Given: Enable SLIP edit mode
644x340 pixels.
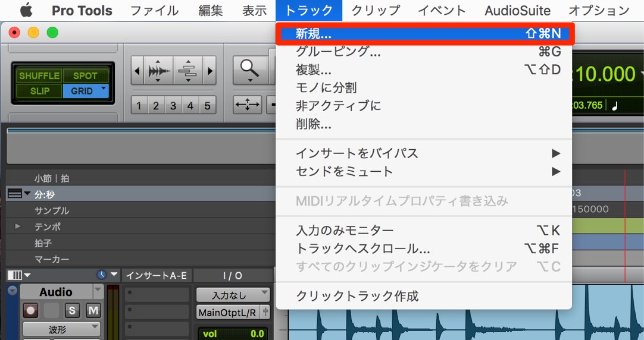Looking at the screenshot, I should click(x=39, y=91).
